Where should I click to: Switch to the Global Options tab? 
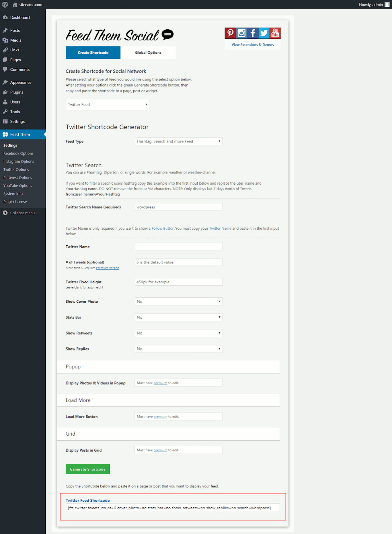tap(148, 52)
